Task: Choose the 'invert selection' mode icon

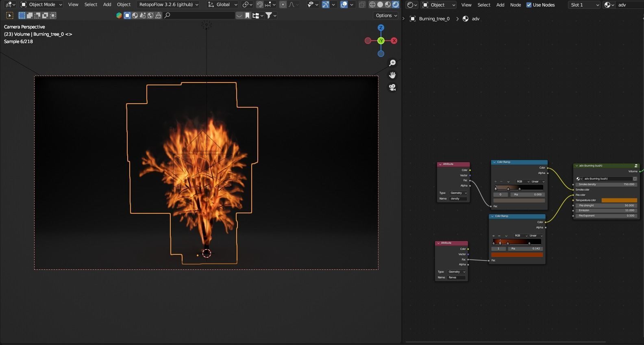Action: (x=45, y=15)
